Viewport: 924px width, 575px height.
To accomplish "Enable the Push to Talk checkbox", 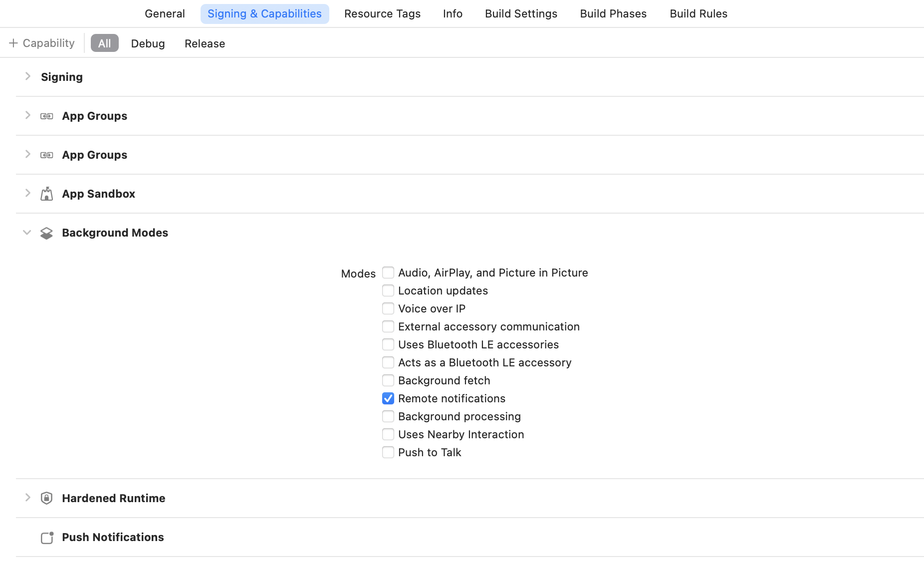I will [388, 452].
